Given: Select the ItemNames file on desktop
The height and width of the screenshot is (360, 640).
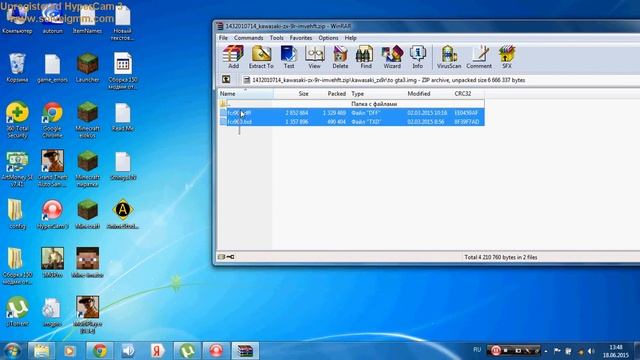Looking at the screenshot, I should point(87,20).
